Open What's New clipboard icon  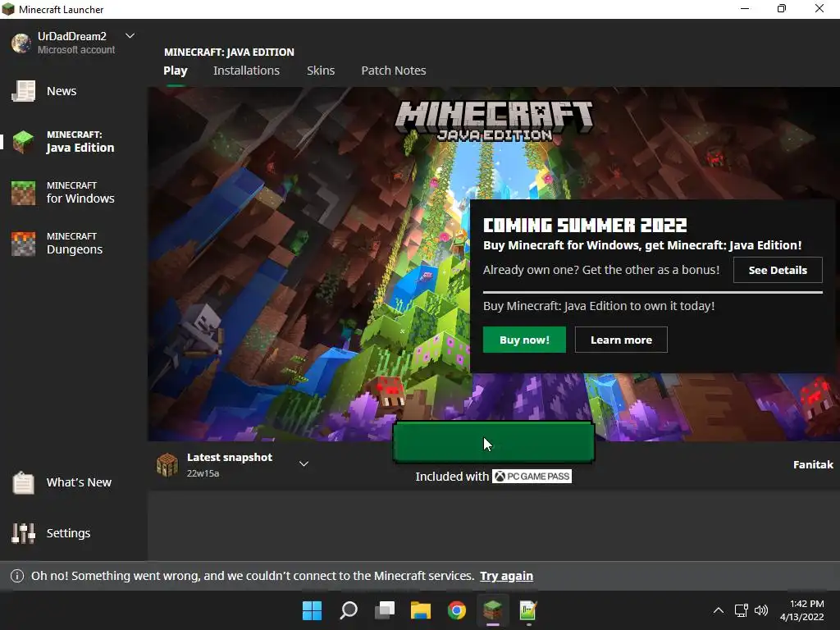point(24,482)
